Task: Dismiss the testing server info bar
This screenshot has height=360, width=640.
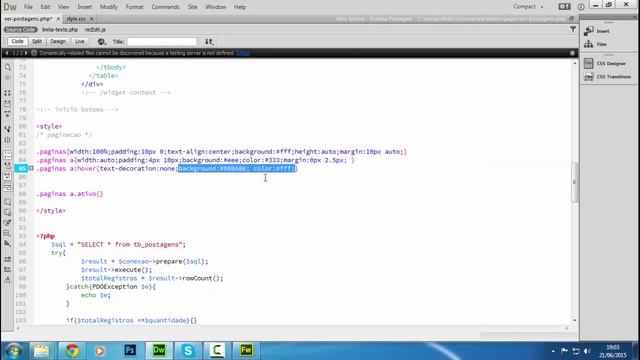Action: (x=572, y=53)
